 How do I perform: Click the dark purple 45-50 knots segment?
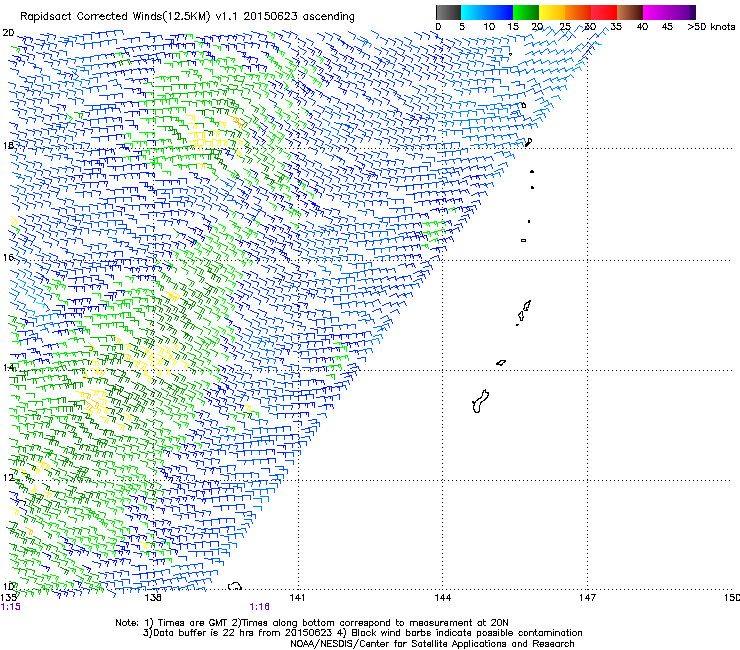point(682,12)
